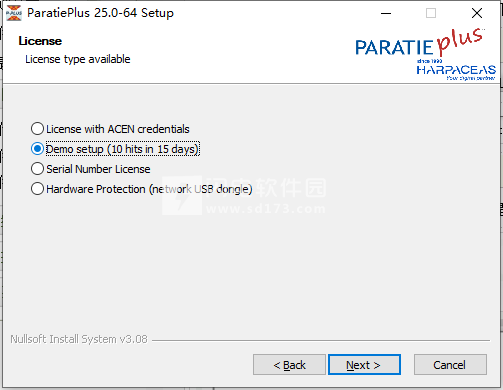Minimize the setup window
503x390 pixels.
(x=386, y=13)
